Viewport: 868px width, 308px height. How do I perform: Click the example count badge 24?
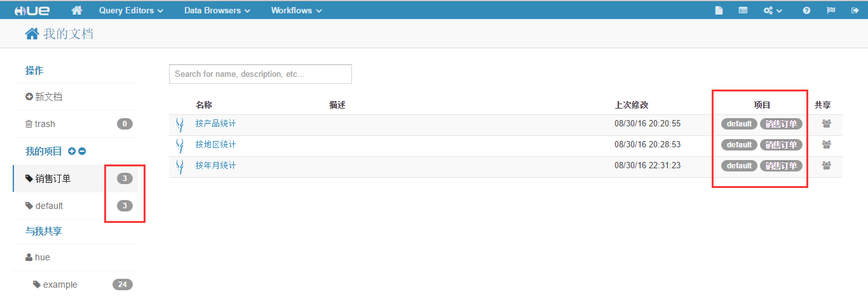click(123, 285)
